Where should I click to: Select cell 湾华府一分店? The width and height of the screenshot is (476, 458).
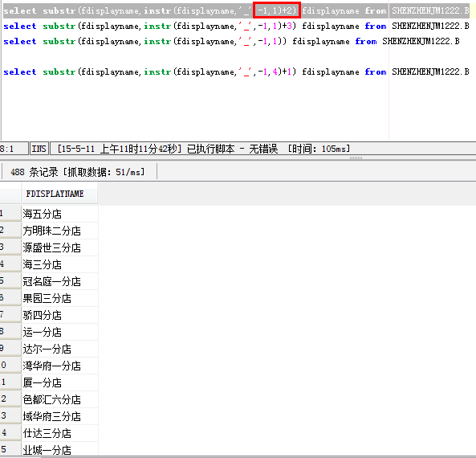tap(60, 366)
